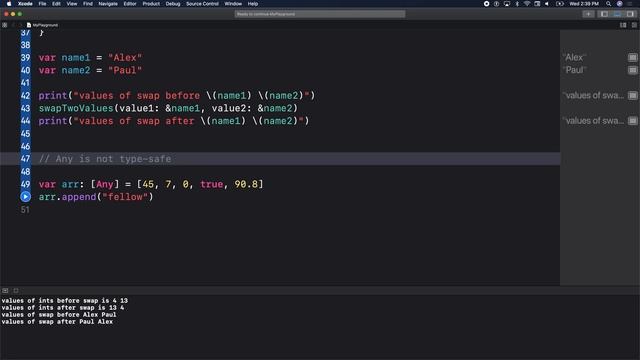Open the editor options button in the jump bar

tap(623, 25)
